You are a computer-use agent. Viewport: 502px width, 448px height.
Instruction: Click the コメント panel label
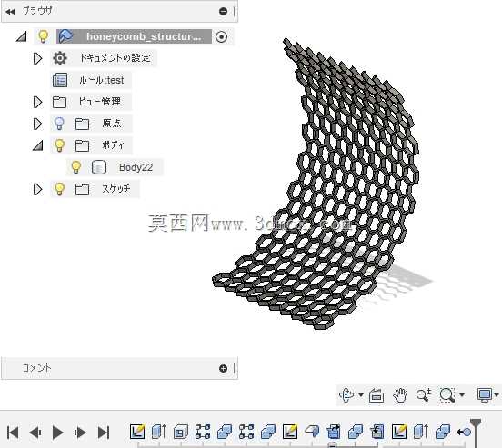(36, 368)
